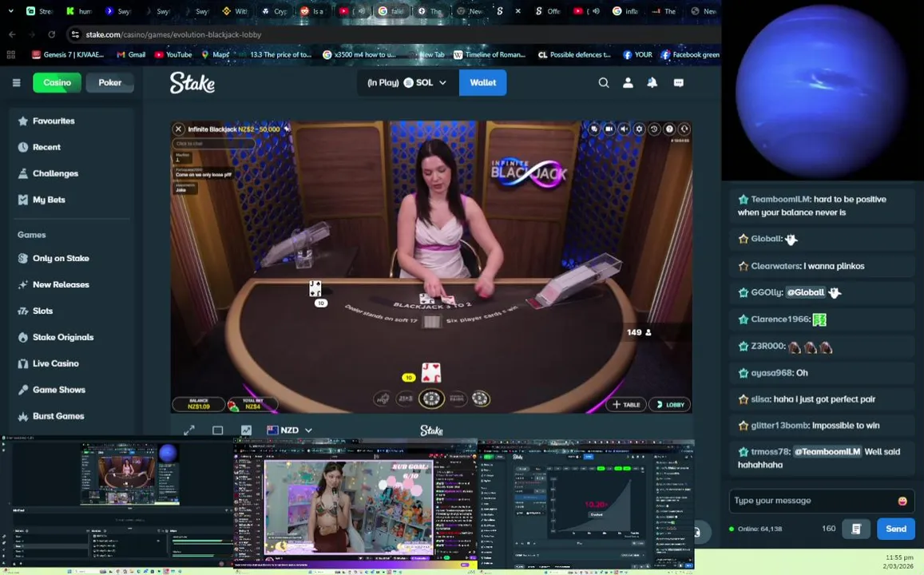Open the Wallet button
Image resolution: width=924 pixels, height=575 pixels.
click(482, 82)
